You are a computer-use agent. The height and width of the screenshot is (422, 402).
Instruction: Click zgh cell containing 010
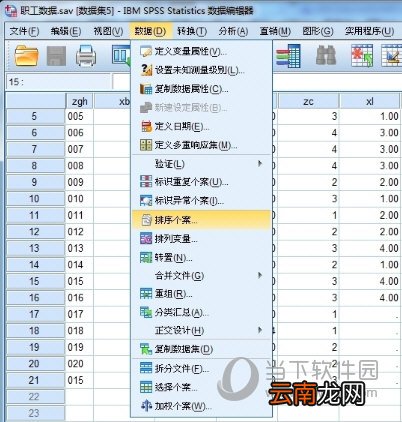(x=79, y=199)
